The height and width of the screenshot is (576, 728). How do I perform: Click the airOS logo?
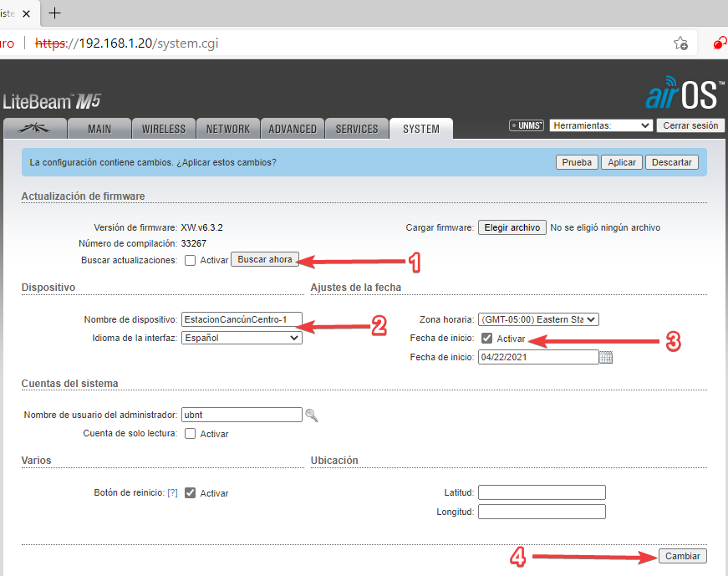680,94
